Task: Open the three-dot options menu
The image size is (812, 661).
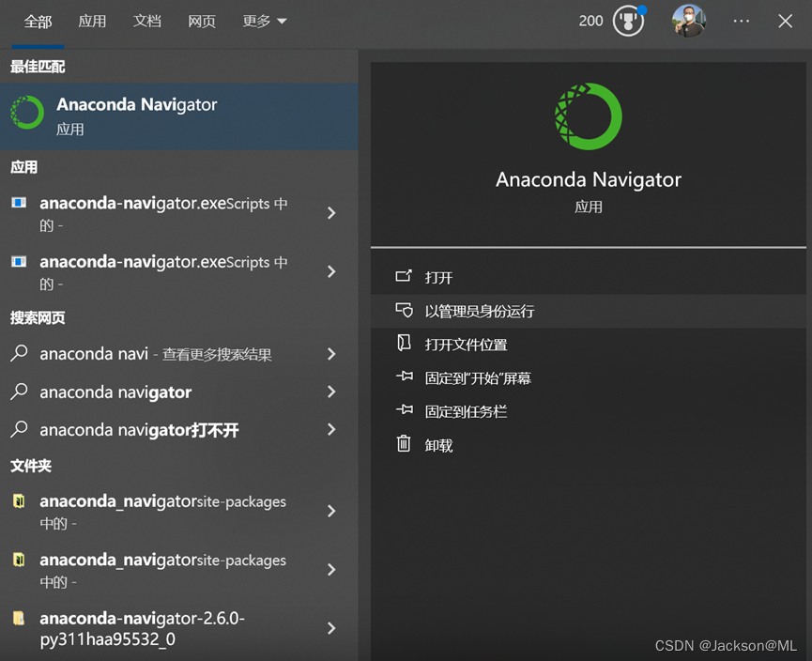Action: pyautogui.click(x=741, y=22)
